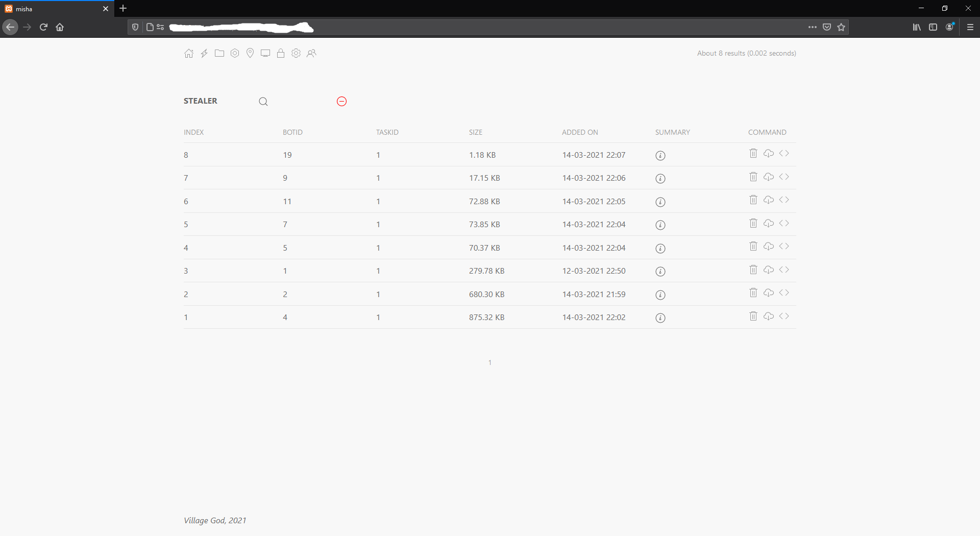980x536 pixels.
Task: Show summary info for 875.32 KB row
Action: coord(660,318)
